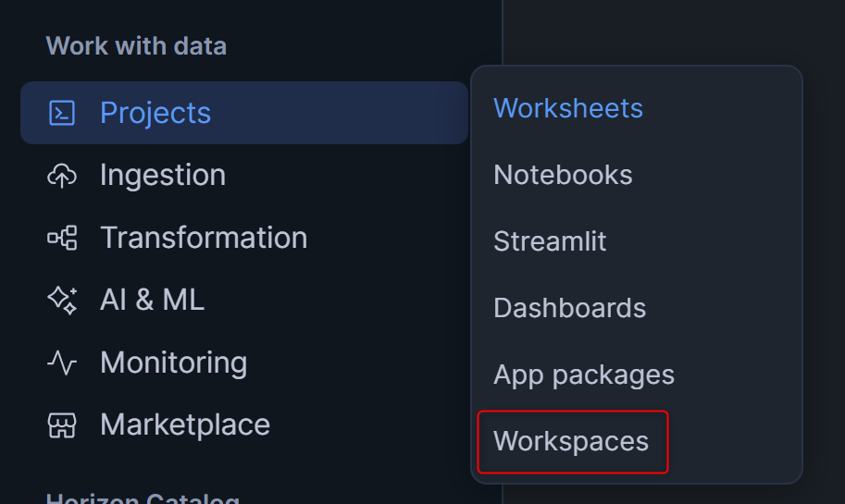This screenshot has width=845, height=504.
Task: Click the Ingestion cloud upload icon
Action: point(62,175)
